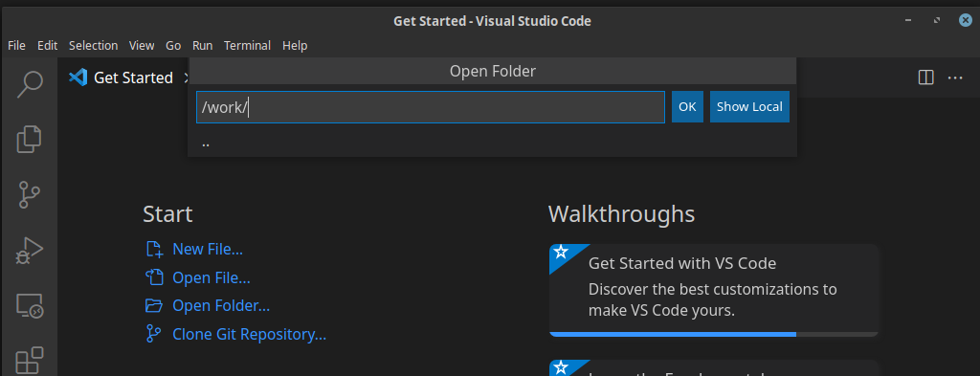
Task: Open the Explorer view icon
Action: [29, 139]
